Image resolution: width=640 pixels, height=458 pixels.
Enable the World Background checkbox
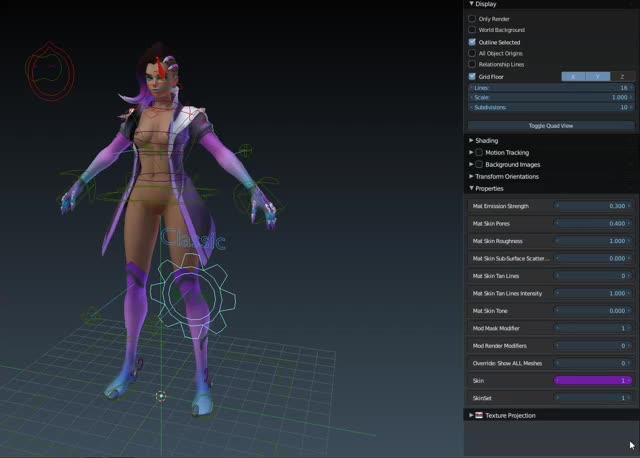[472, 30]
